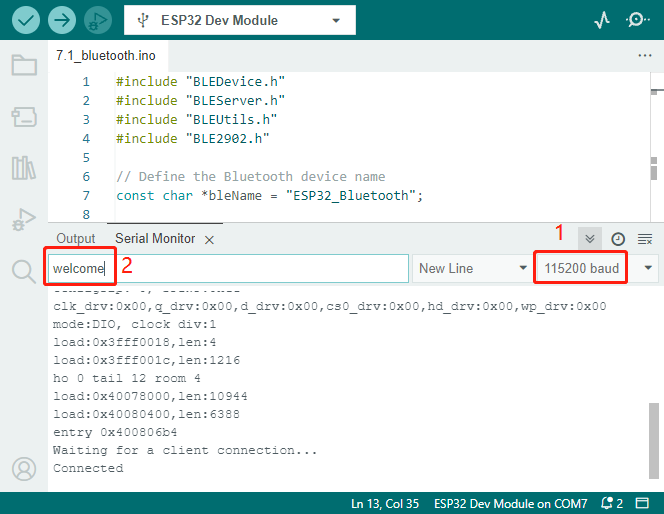Toggle autoscroll in the Serial Monitor
The width and height of the screenshot is (664, 514).
[x=589, y=239]
